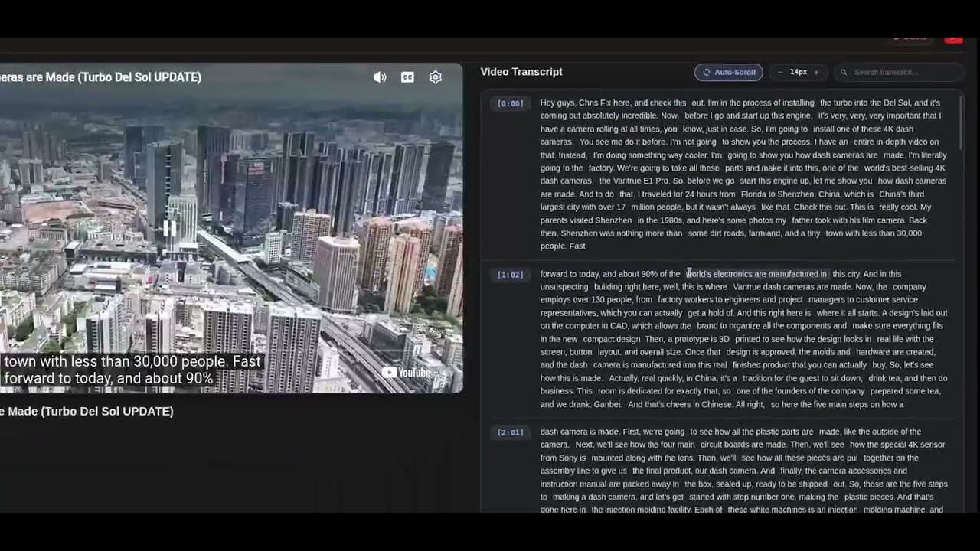Click the video title text below the player
This screenshot has width=980, height=551.
point(87,411)
